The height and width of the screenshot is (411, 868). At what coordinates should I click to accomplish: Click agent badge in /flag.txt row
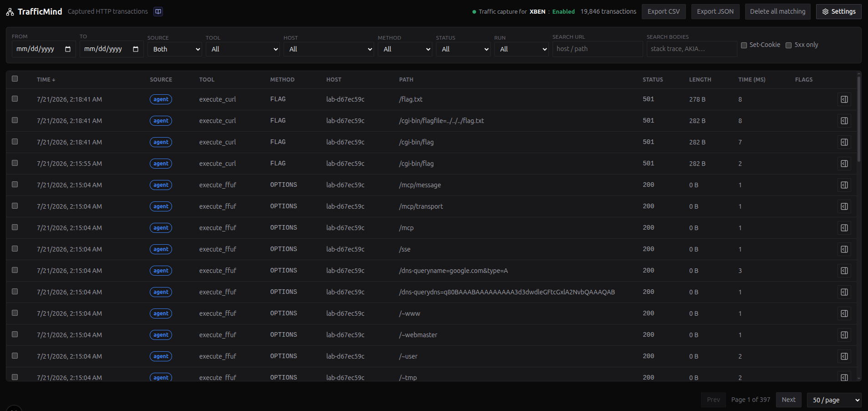161,99
